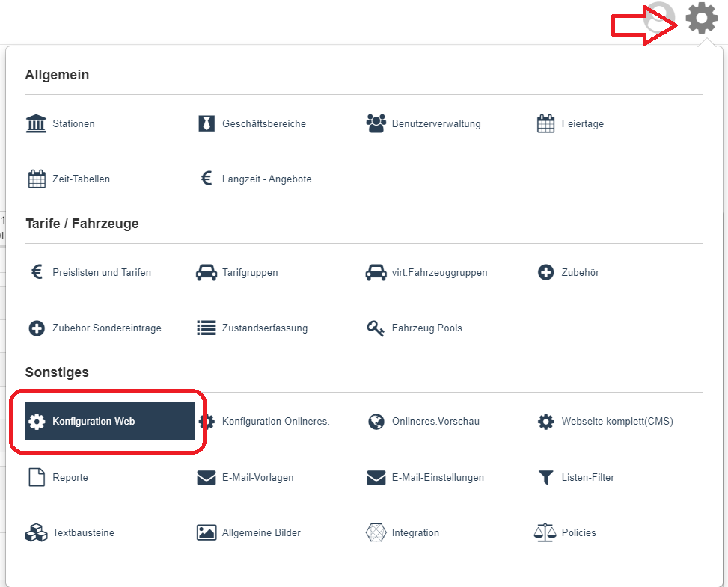Open Preislisten und Tarifen
This screenshot has height=587, width=728.
(102, 272)
